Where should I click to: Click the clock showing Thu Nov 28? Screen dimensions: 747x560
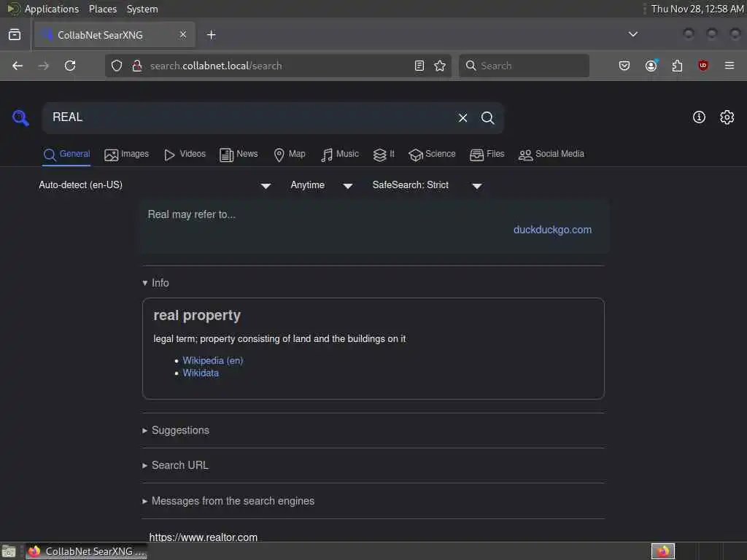(697, 9)
